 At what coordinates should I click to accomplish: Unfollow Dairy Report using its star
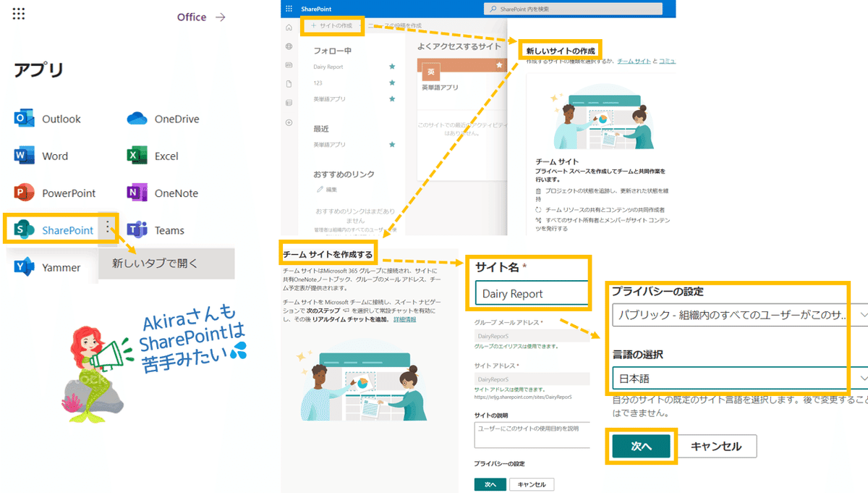click(x=392, y=67)
